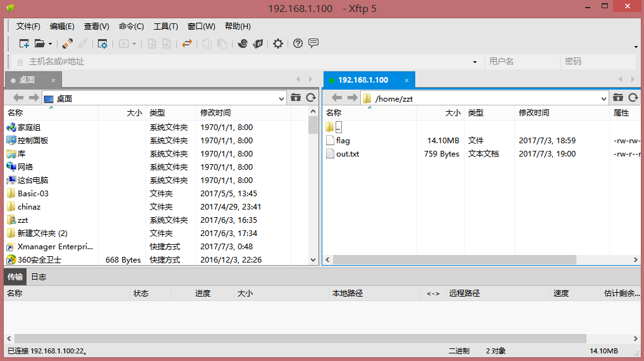The image size is (644, 361).
Task: Expand the /home/zzt path dropdown
Action: pos(604,98)
